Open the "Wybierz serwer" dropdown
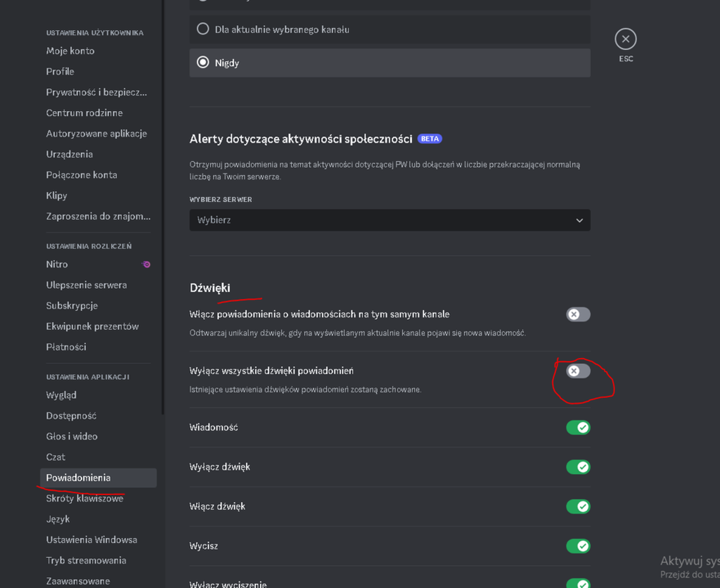This screenshot has height=588, width=720. coord(390,220)
